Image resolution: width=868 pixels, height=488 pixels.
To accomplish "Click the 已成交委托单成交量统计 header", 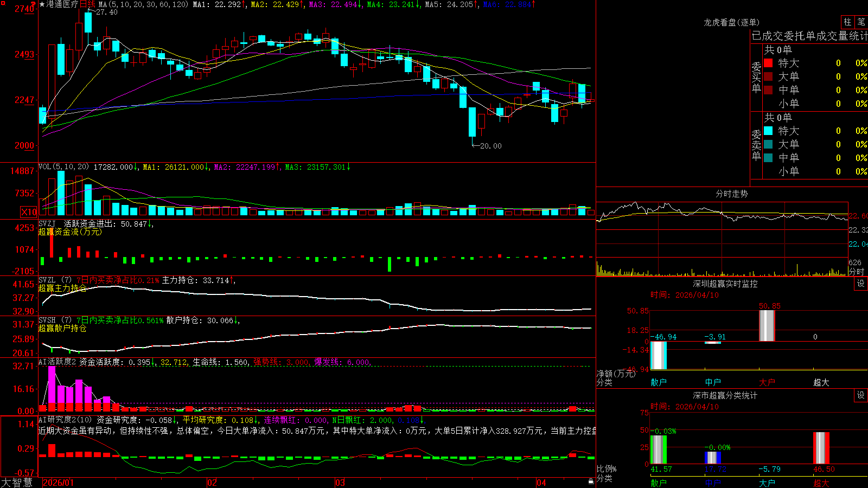I will [809, 36].
